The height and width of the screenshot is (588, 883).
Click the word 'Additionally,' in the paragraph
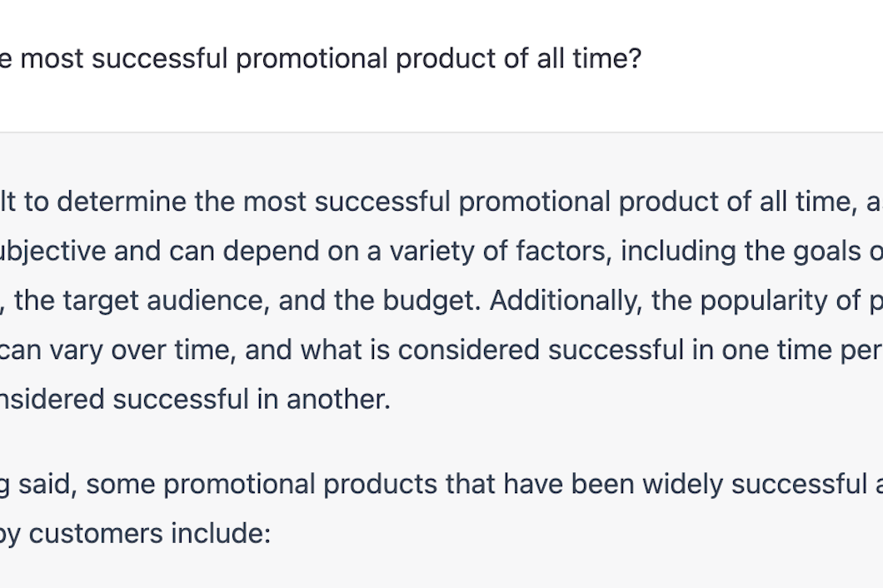566,301
